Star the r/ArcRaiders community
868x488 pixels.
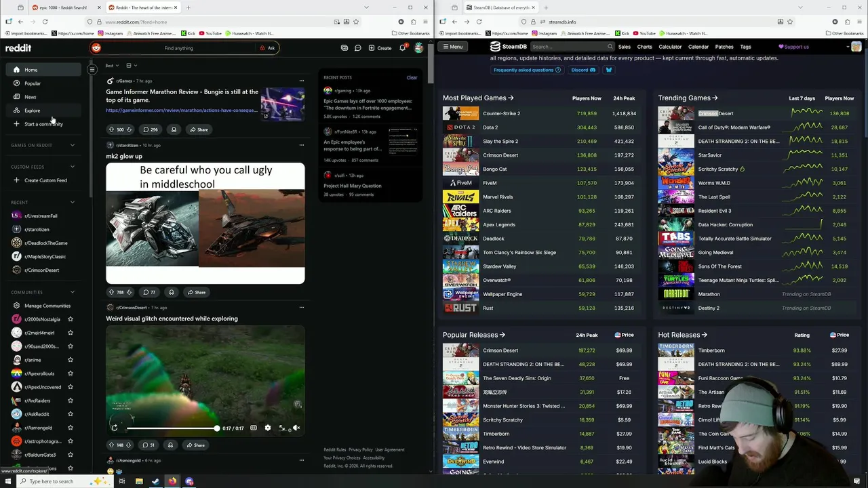point(70,401)
